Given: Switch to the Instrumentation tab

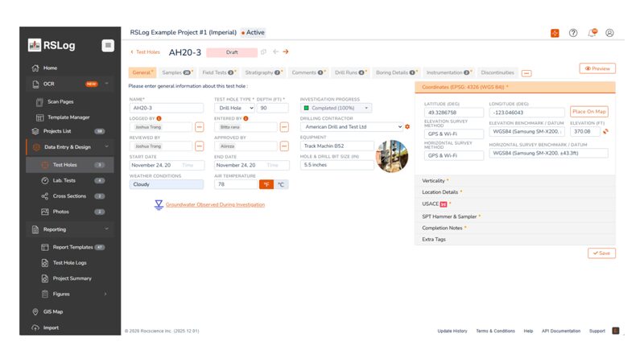Looking at the screenshot, I should coord(449,72).
